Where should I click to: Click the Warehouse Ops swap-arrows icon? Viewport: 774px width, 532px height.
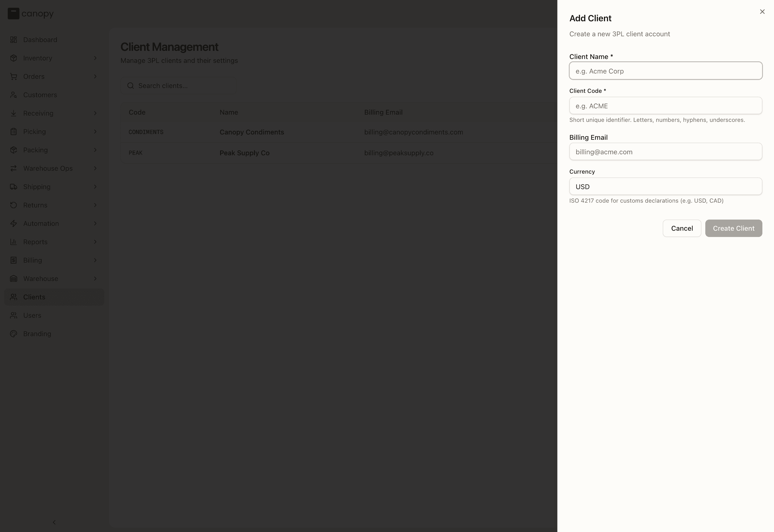[x=14, y=168]
